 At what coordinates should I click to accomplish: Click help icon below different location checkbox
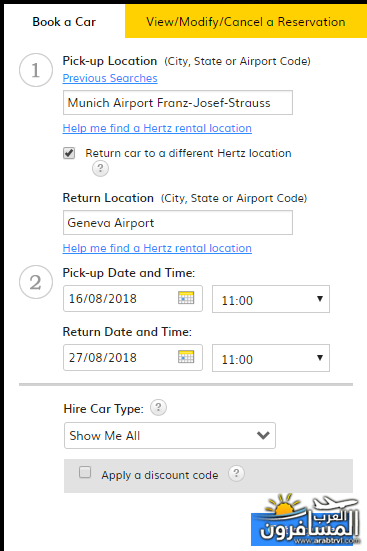(100, 168)
